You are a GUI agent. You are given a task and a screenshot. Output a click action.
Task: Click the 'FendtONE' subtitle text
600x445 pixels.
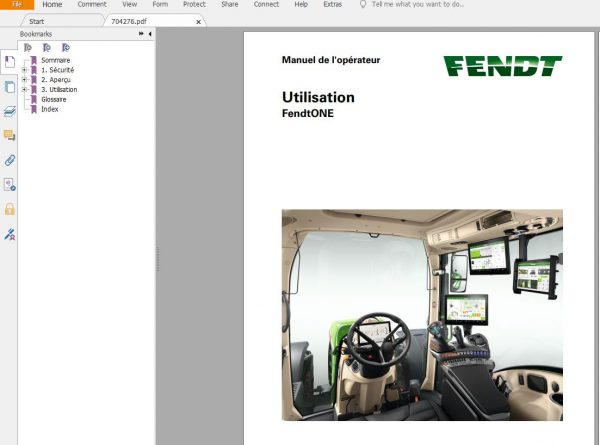click(308, 113)
